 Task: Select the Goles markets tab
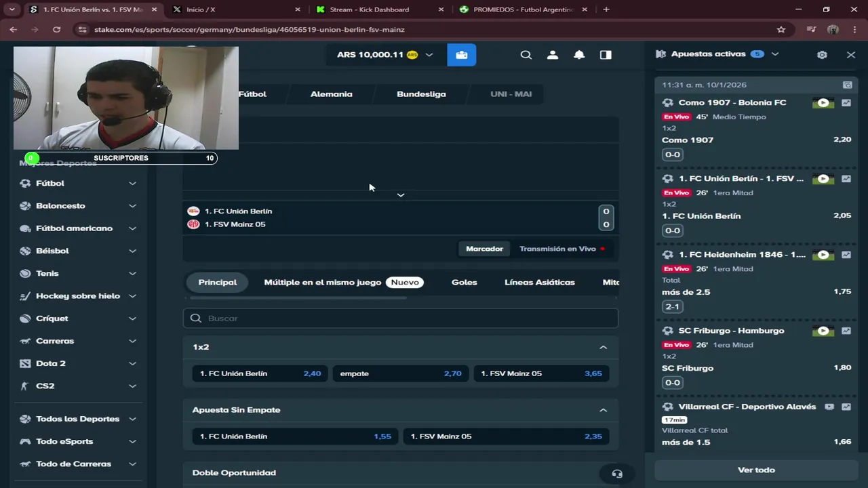point(465,282)
